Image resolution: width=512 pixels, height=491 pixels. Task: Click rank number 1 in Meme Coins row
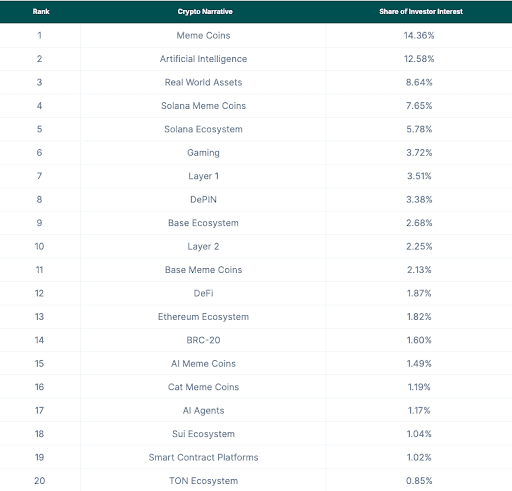coord(40,35)
